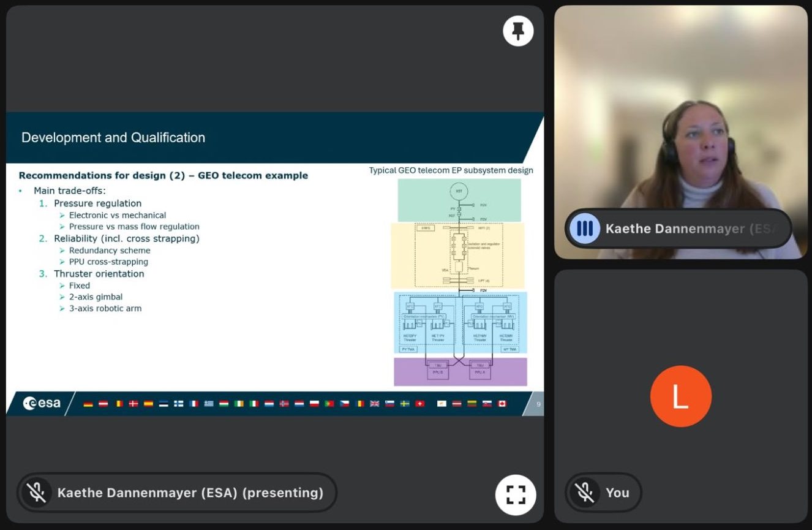Click 'Redundancy scheme' bullet
This screenshot has height=530, width=812.
pyautogui.click(x=110, y=250)
